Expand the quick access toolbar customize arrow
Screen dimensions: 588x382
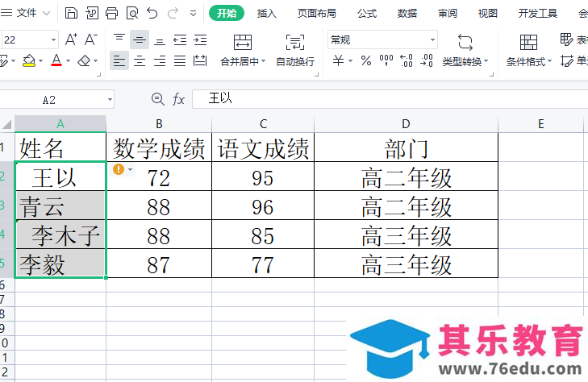pyautogui.click(x=193, y=14)
